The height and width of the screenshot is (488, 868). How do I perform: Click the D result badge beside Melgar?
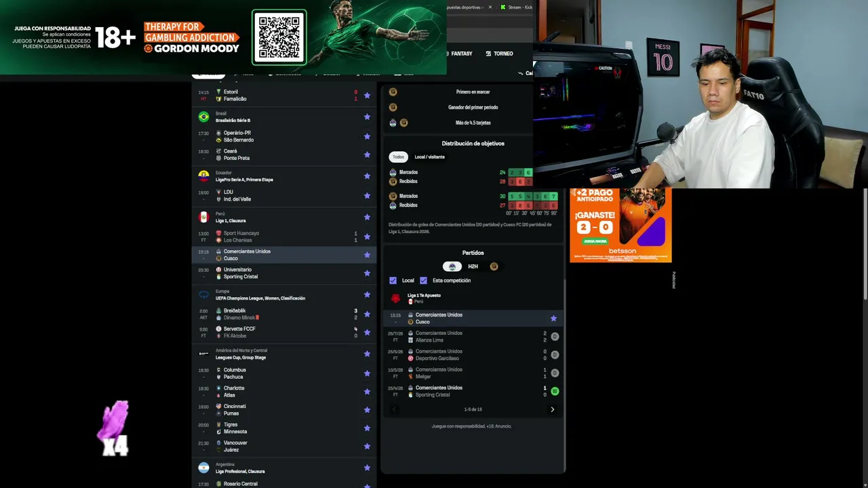point(555,373)
